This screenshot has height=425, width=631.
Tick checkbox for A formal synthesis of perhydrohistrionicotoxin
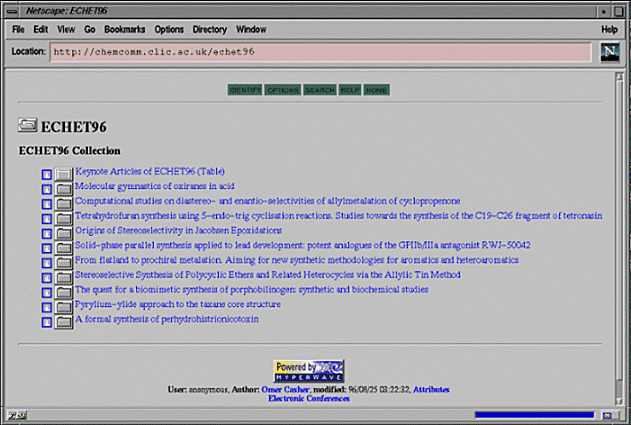(x=47, y=322)
